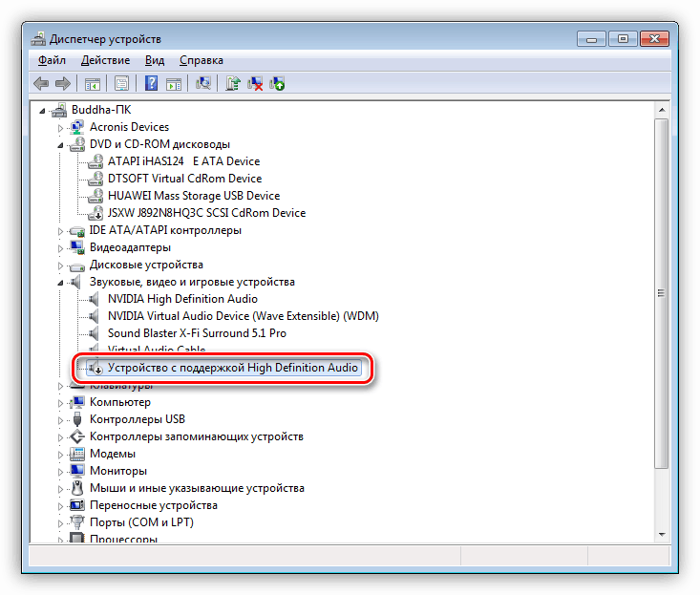Click Scan for hardware changes toolbar icon
This screenshot has height=595, width=700.
[x=202, y=83]
